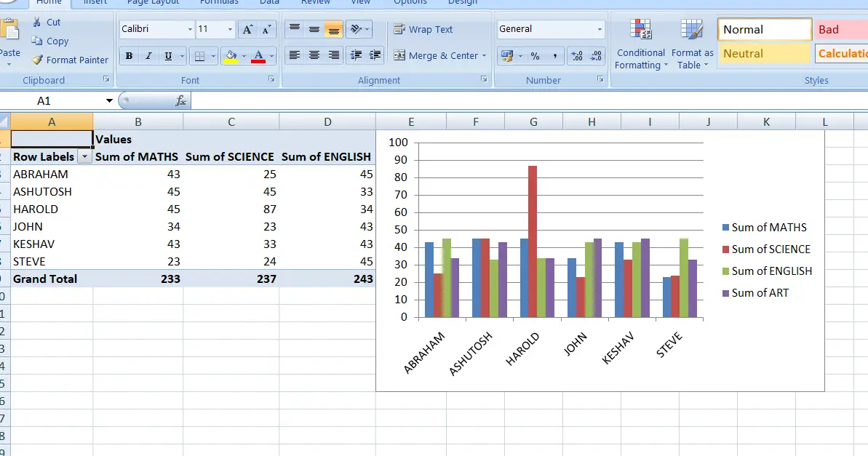Apply Percent Style

tap(535, 56)
